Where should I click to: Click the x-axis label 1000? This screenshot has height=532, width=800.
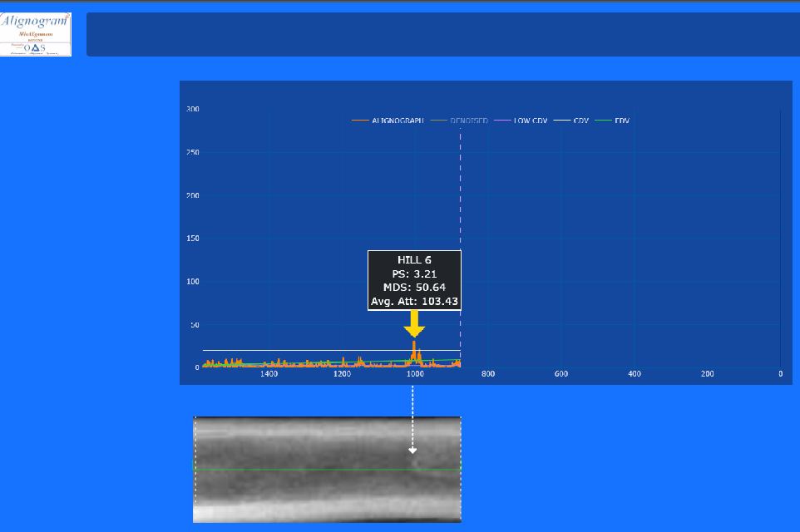point(415,374)
